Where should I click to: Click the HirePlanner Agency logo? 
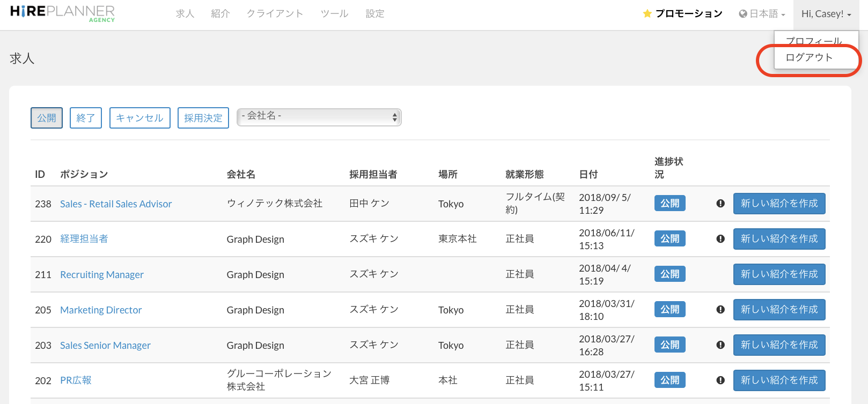pyautogui.click(x=62, y=13)
